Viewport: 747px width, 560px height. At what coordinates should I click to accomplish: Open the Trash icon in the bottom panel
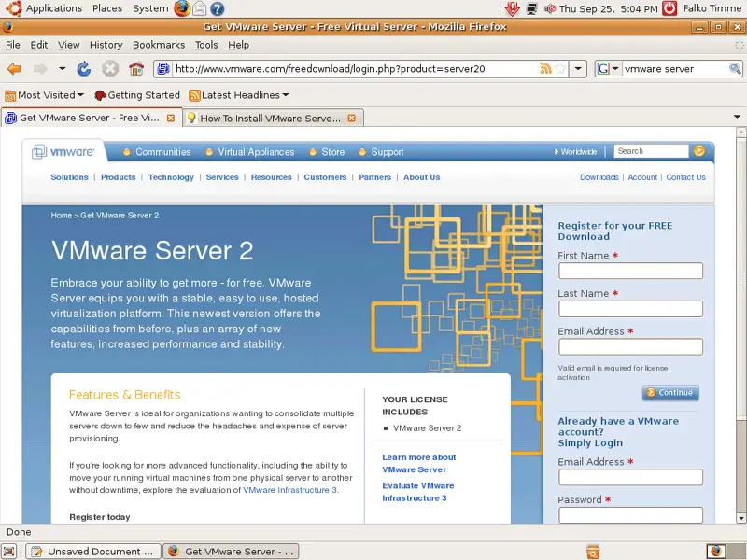593,551
